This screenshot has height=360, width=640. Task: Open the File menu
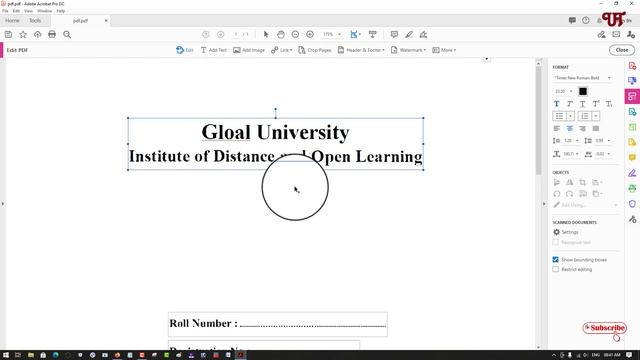click(5, 11)
